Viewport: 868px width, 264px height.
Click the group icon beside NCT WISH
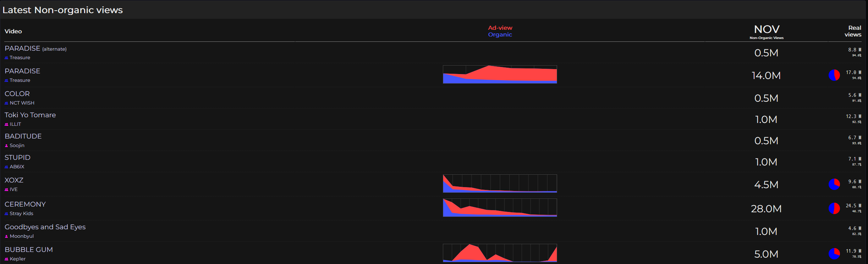coord(6,103)
